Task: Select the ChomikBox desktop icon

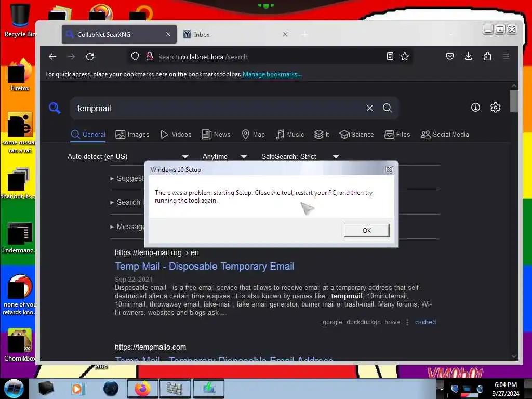Action: point(20,345)
